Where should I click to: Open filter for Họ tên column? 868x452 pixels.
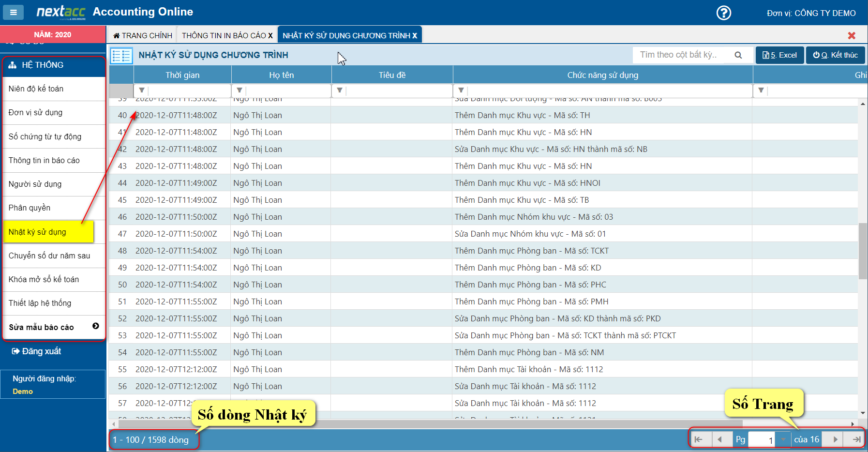tap(239, 90)
